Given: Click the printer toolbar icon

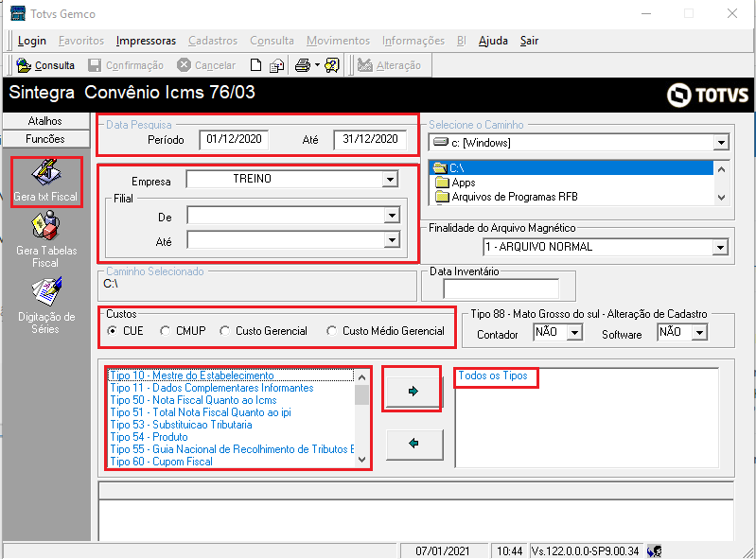Looking at the screenshot, I should click(302, 65).
